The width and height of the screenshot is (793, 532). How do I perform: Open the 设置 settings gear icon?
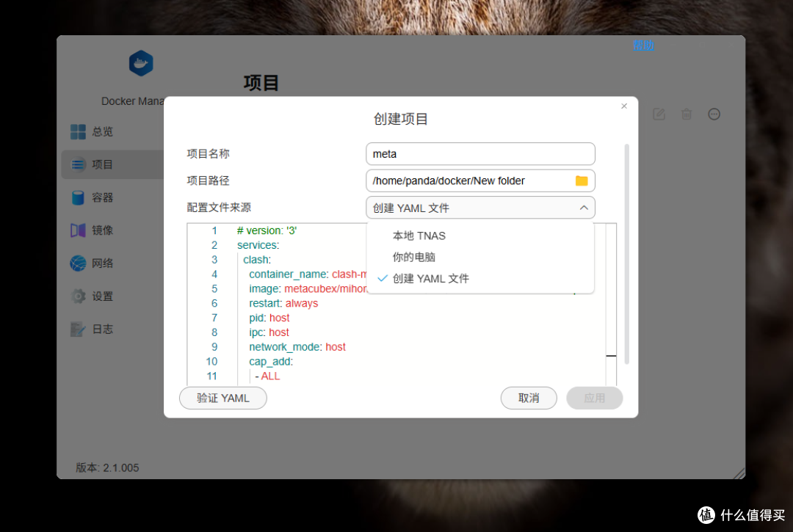78,296
